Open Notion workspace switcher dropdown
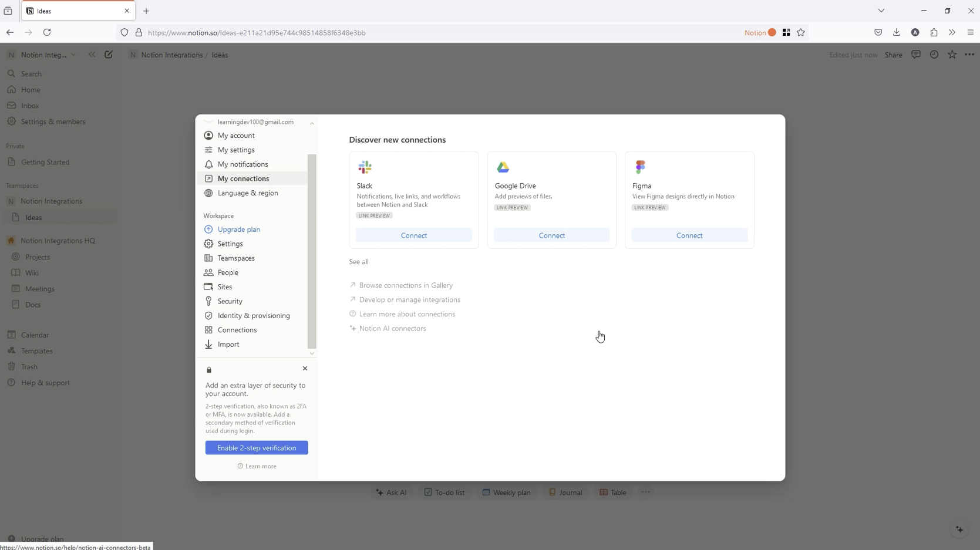Image resolution: width=980 pixels, height=550 pixels. click(41, 55)
